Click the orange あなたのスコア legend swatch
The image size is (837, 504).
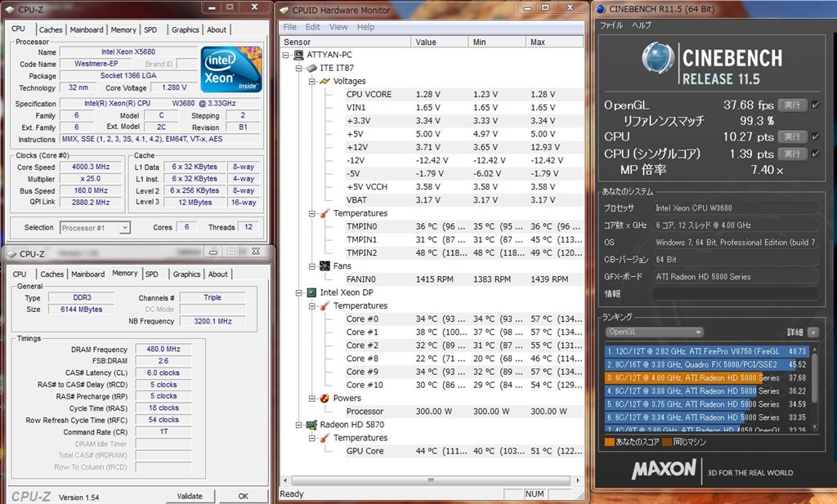click(609, 442)
